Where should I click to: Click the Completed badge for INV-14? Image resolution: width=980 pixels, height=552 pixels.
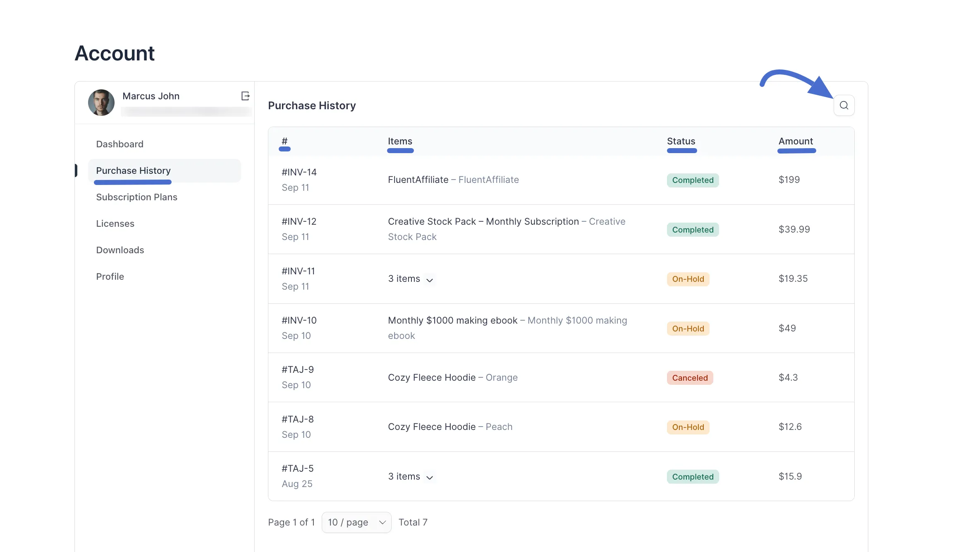693,180
